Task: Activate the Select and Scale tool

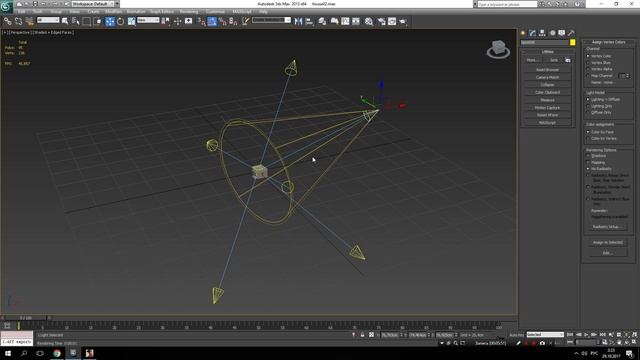Action: point(131,21)
